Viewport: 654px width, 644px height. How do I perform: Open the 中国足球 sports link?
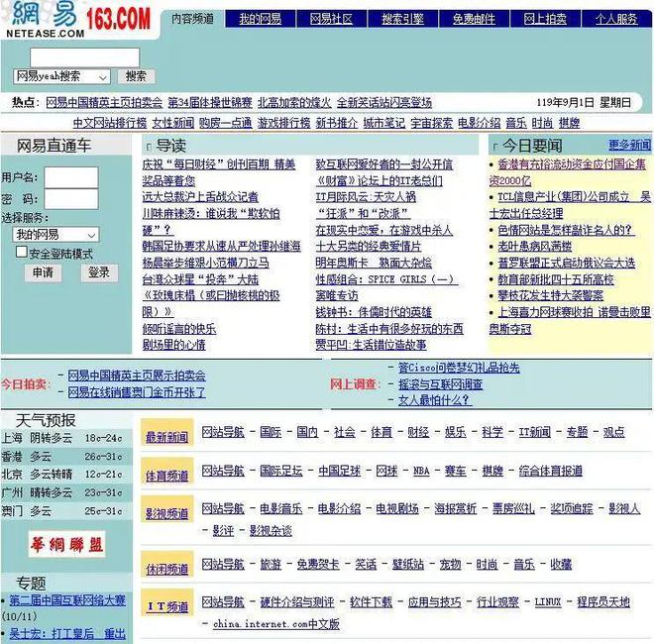click(340, 471)
